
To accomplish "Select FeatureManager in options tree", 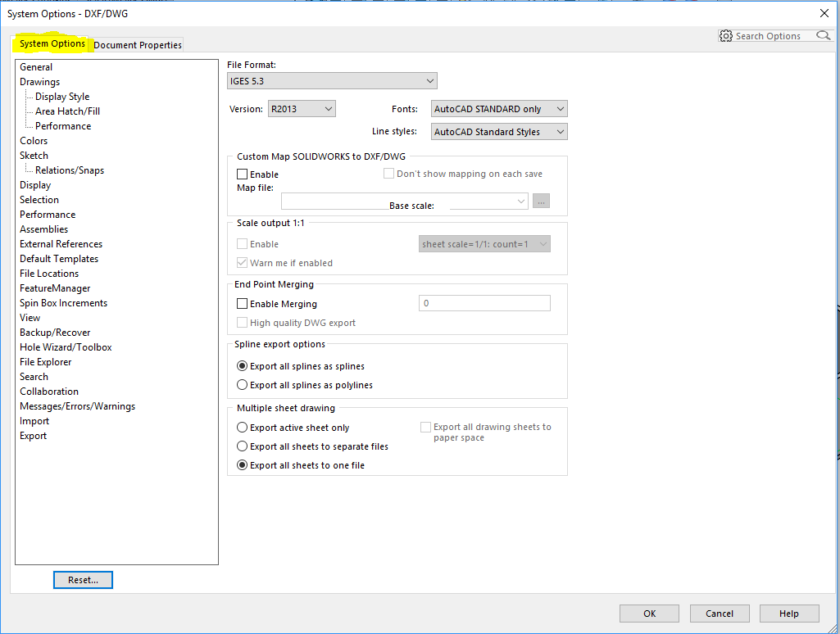I will 55,288.
